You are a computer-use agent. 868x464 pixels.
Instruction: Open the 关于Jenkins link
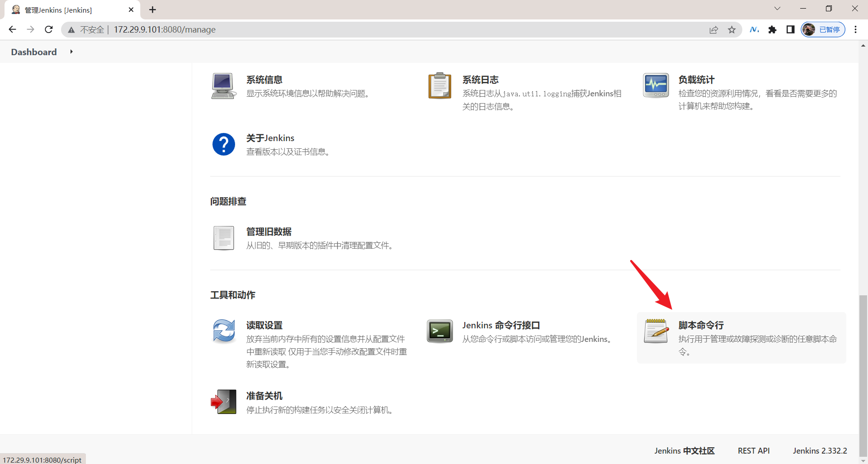(270, 138)
